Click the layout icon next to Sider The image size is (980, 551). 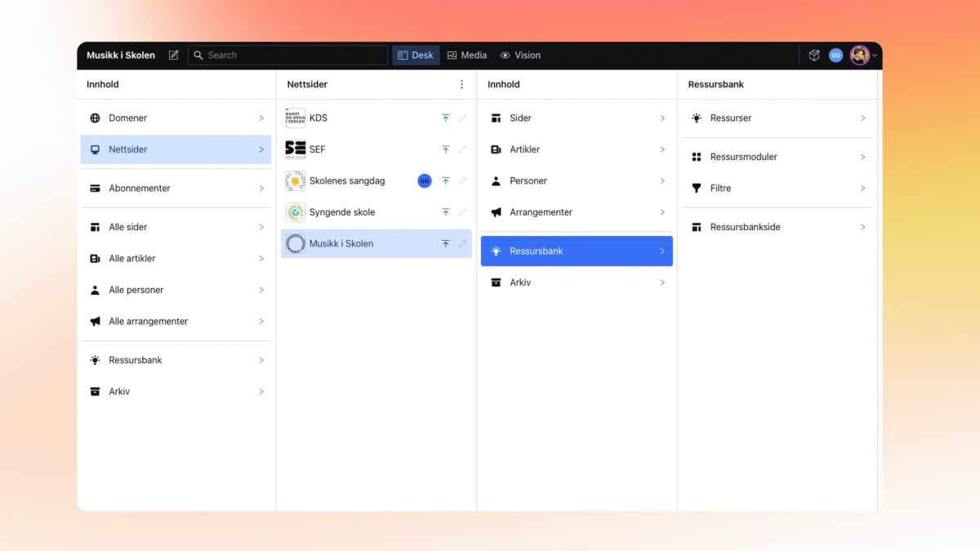pos(496,118)
